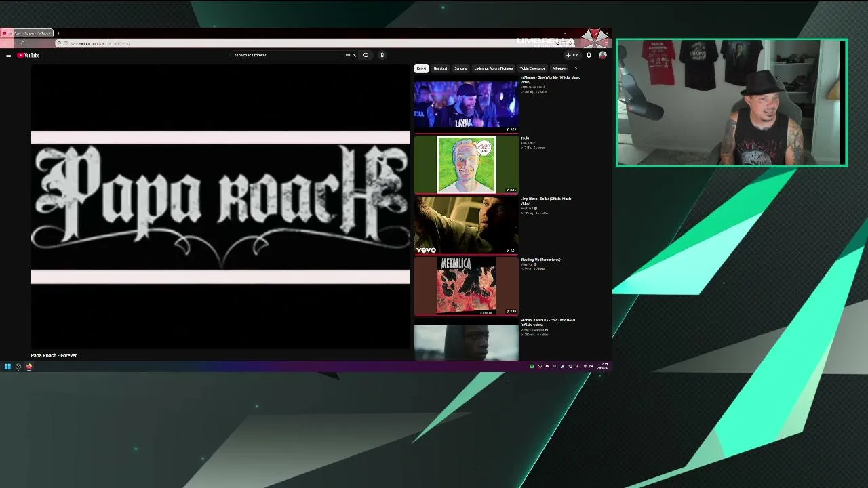Click the 'Papa Roach - Forever' video title
The image size is (868, 488).
pyautogui.click(x=54, y=355)
